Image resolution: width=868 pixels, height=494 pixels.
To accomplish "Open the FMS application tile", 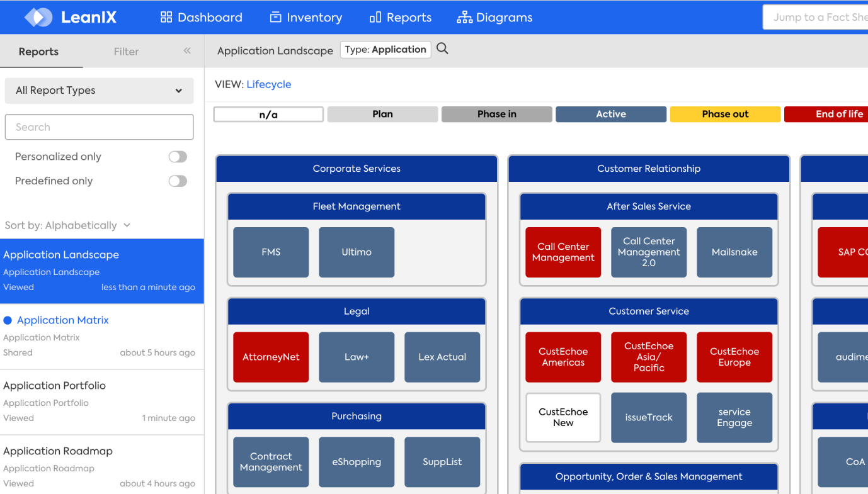I will point(271,252).
